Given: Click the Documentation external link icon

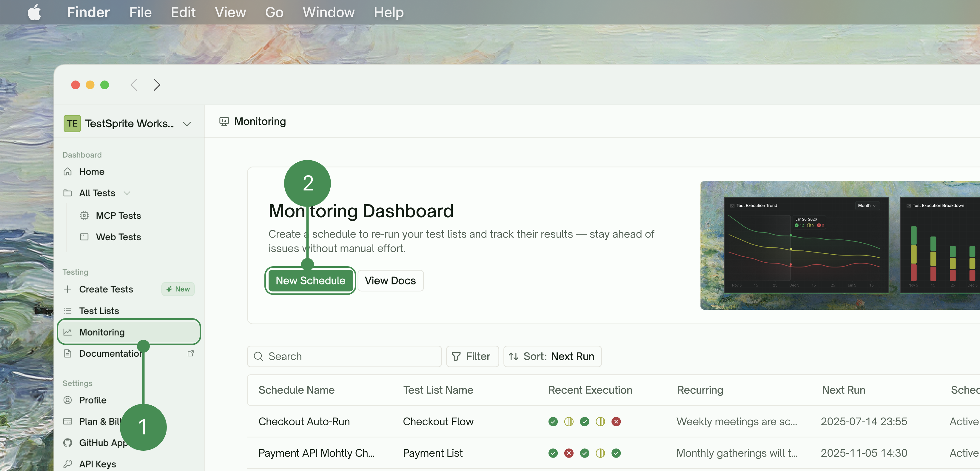Looking at the screenshot, I should coord(191,353).
